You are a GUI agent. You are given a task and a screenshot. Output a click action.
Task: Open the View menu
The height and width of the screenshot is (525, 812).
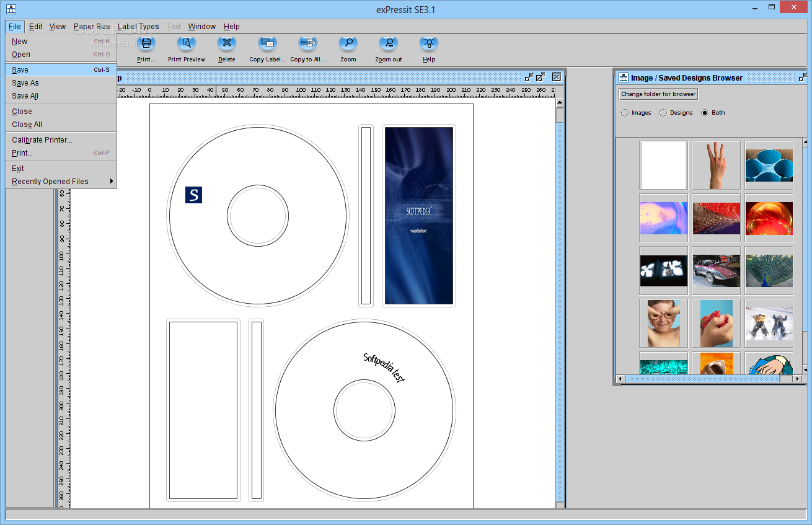pos(58,26)
